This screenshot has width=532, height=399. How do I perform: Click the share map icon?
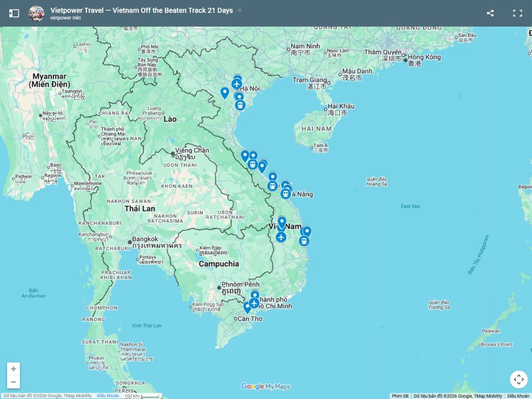tap(490, 13)
